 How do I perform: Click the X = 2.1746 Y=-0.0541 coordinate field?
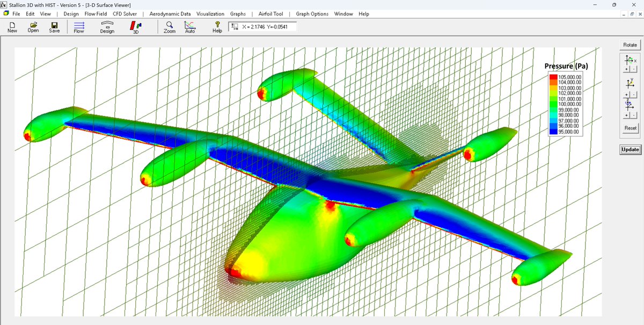pos(262,27)
